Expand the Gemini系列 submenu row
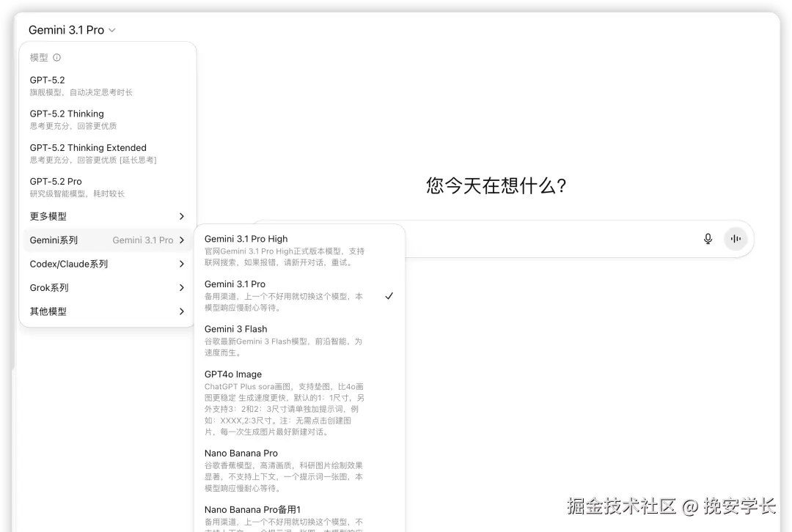The image size is (792, 532). (x=107, y=240)
